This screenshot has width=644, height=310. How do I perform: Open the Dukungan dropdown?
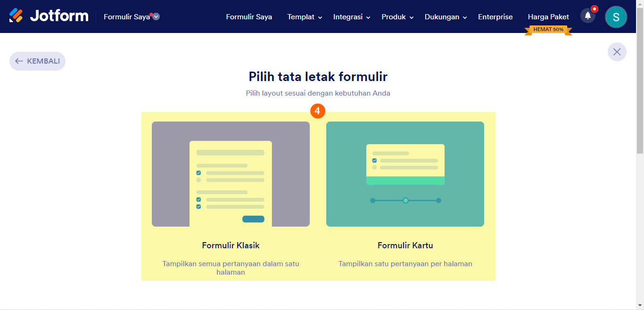[x=445, y=17]
